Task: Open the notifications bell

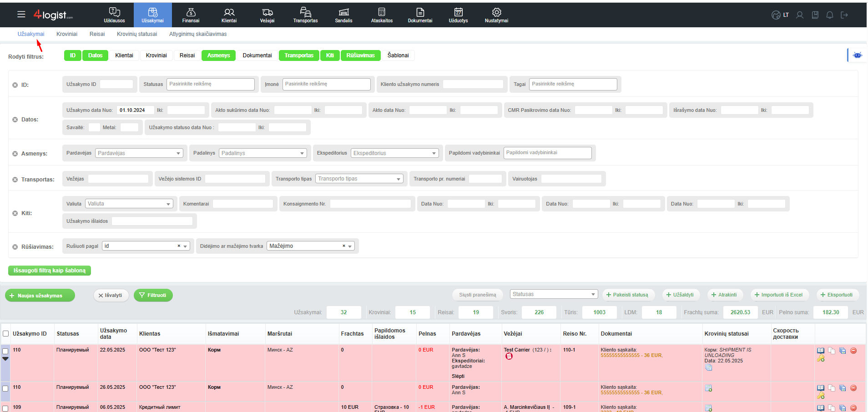Action: click(830, 15)
